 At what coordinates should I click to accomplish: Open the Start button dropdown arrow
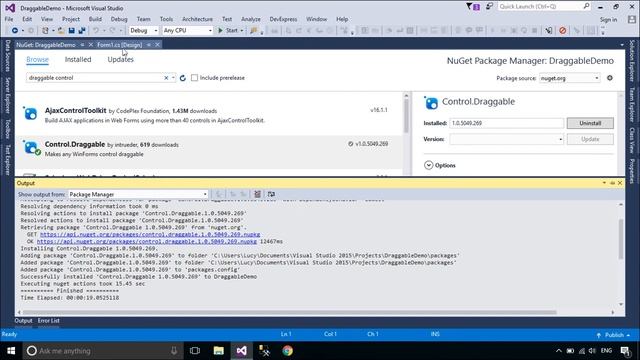[242, 31]
